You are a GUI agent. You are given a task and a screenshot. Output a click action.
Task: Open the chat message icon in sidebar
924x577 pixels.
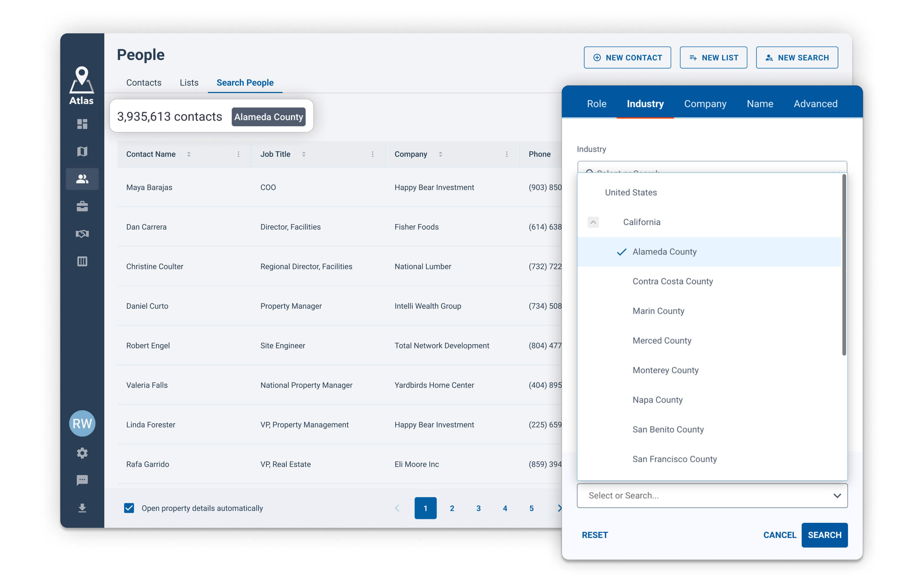[x=82, y=480]
